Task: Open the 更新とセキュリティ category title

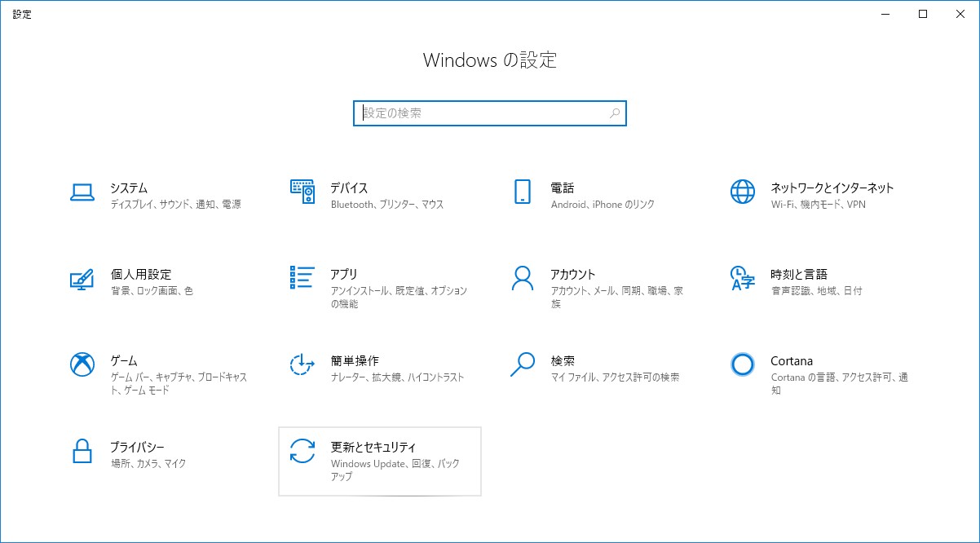Action: (x=373, y=447)
